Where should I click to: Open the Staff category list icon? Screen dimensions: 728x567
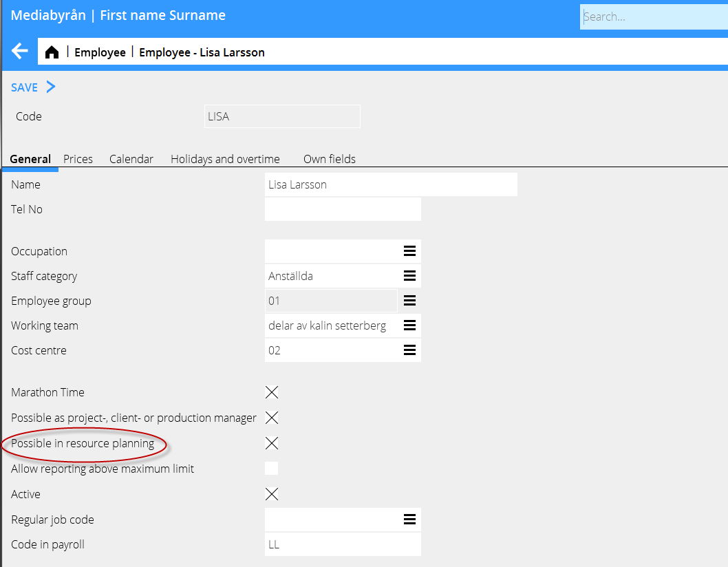pos(409,276)
